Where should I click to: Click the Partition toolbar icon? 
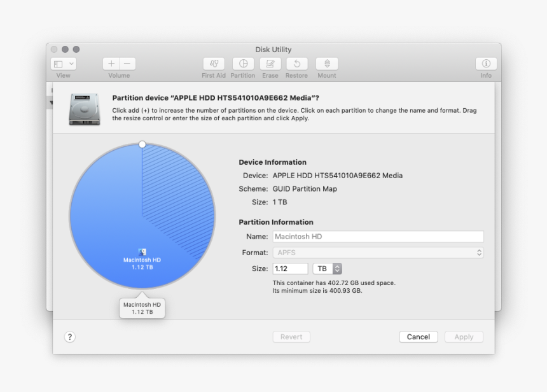pos(243,64)
